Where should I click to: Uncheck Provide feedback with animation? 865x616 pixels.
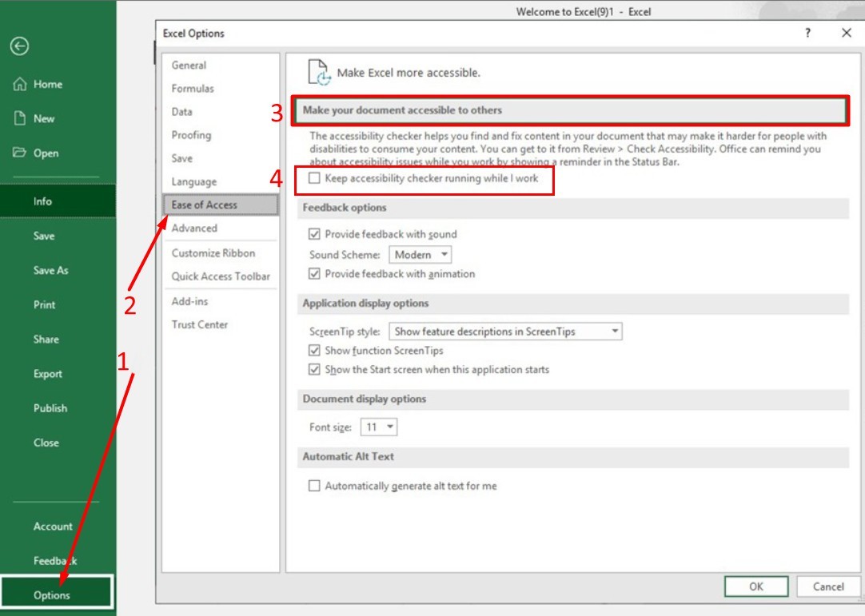(314, 274)
